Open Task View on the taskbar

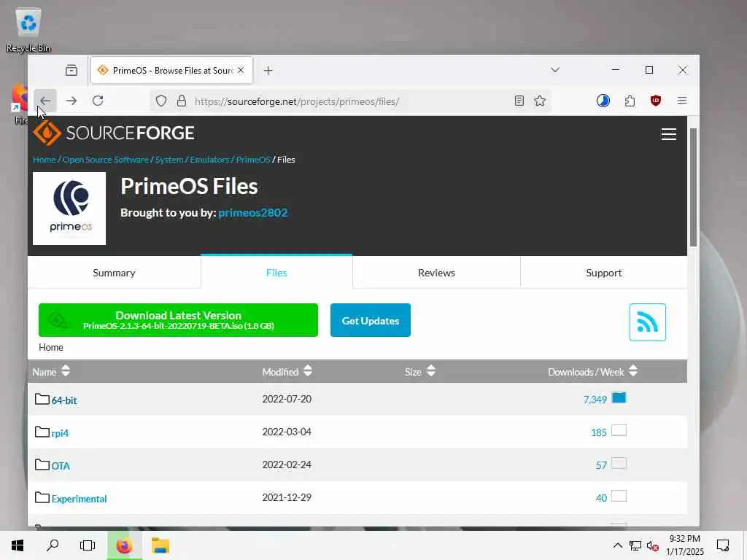coord(88,545)
